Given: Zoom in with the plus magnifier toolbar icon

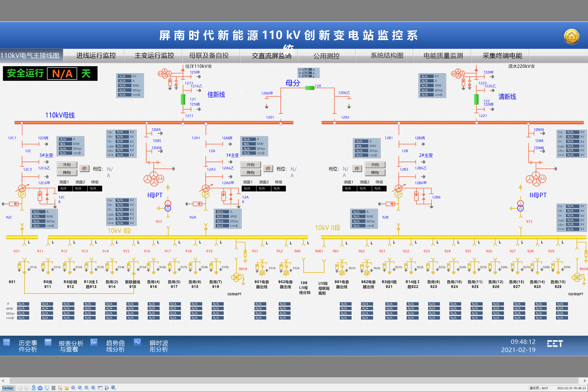Looking at the screenshot, I should pos(73,388).
